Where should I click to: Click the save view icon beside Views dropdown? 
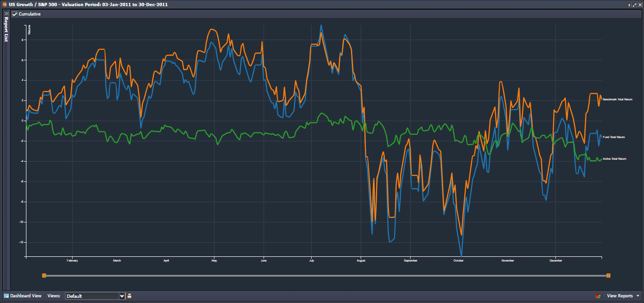130,296
